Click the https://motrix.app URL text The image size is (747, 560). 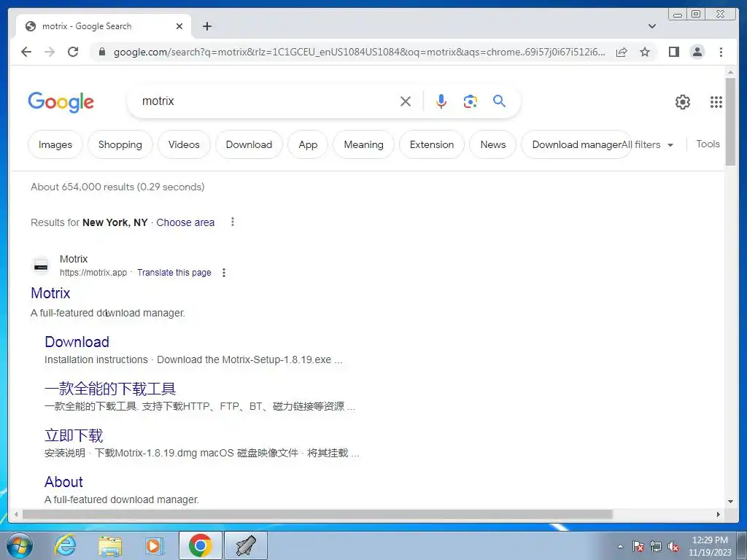93,273
